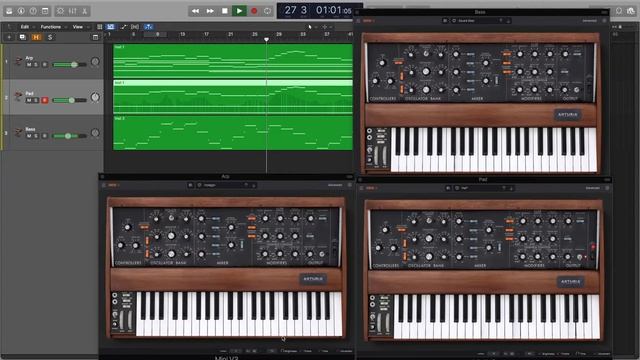Favorite the Bass preset with the heart icon
Image resolution: width=640 pixels, height=360 pixels.
[454, 20]
